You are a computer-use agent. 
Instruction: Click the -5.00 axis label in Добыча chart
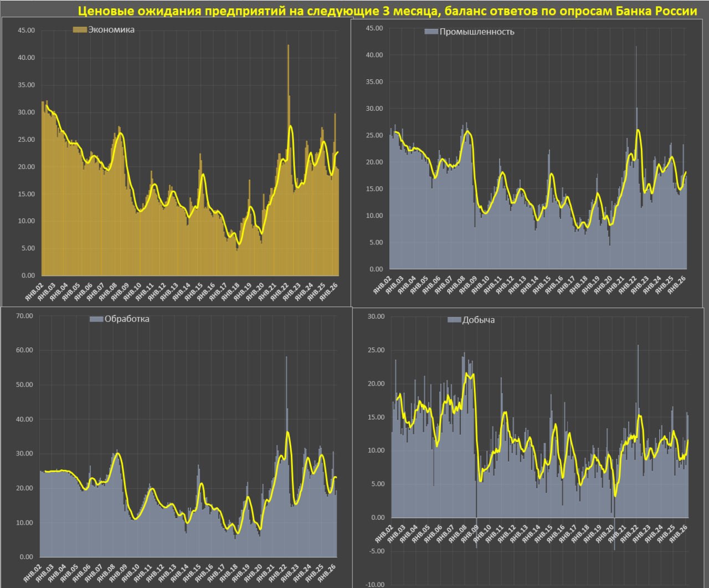tap(377, 551)
